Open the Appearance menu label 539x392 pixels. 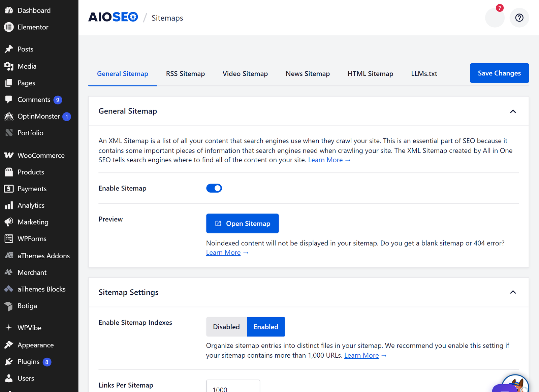click(36, 345)
